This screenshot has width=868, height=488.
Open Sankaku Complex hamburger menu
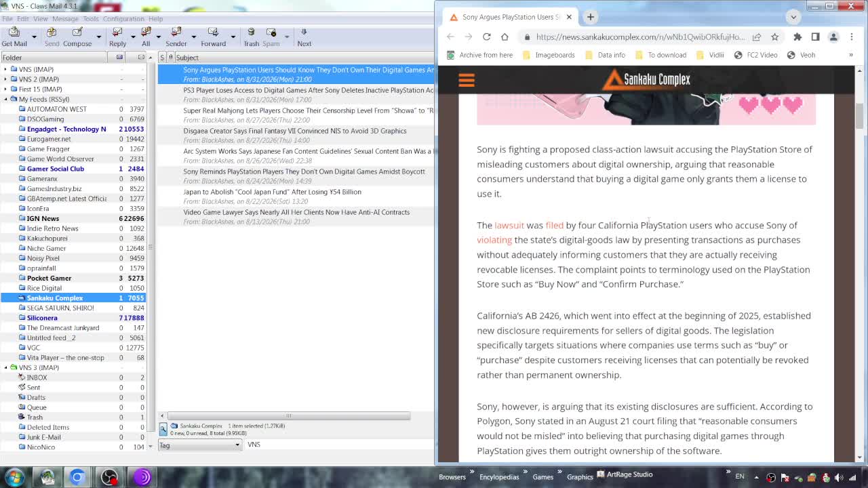[x=467, y=80]
